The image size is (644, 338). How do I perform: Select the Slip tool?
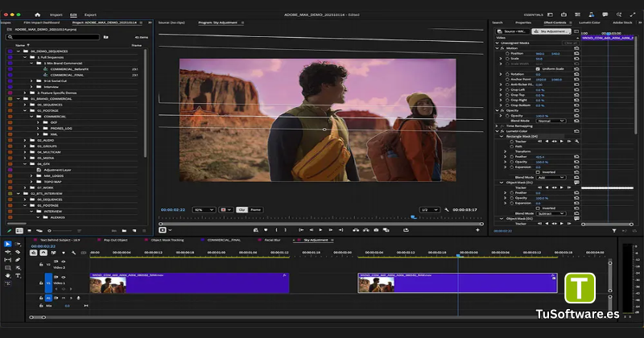tap(8, 260)
